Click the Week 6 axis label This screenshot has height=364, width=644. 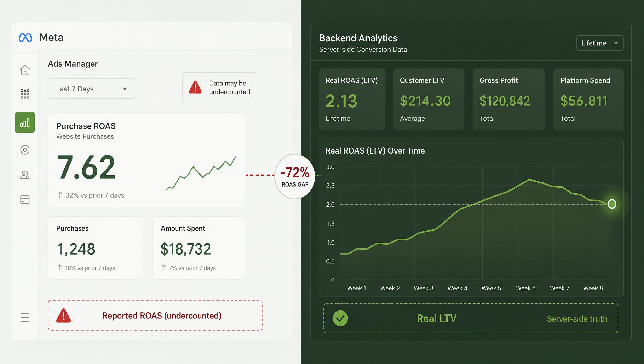[x=526, y=288]
